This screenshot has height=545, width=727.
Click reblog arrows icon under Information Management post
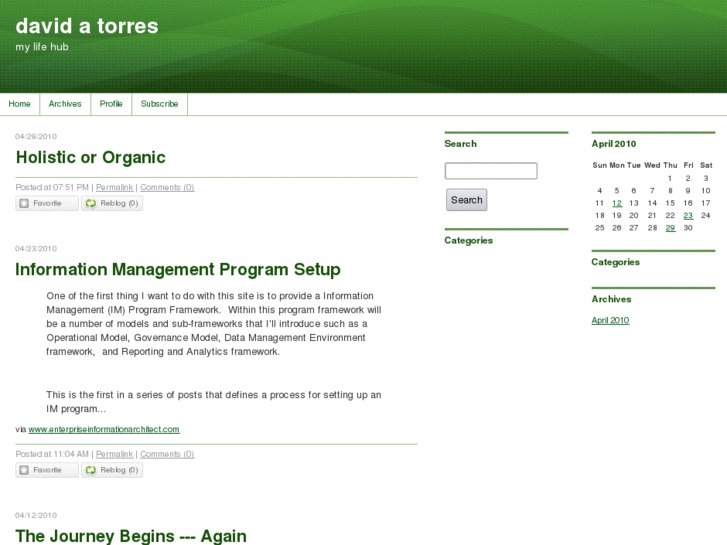[x=91, y=470]
